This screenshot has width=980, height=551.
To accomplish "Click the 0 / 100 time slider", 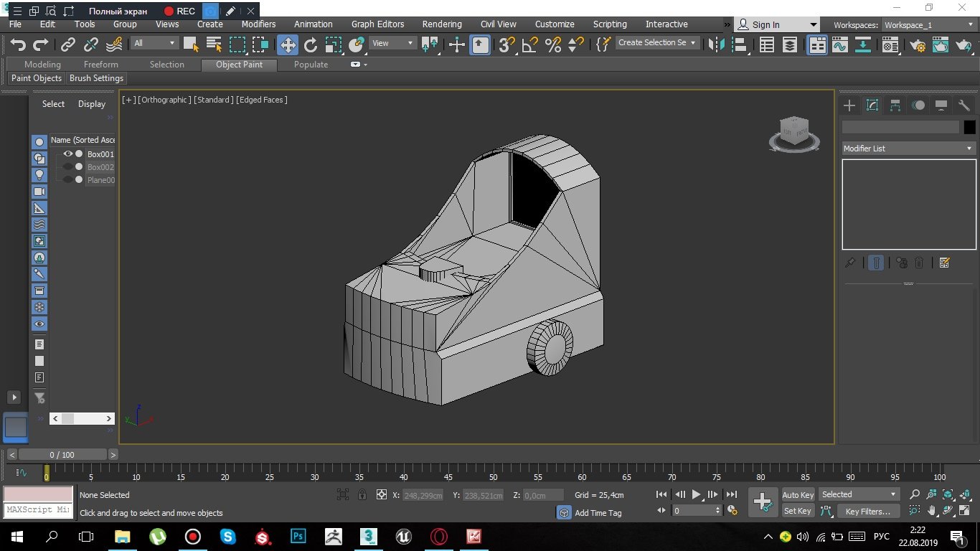I will [62, 455].
